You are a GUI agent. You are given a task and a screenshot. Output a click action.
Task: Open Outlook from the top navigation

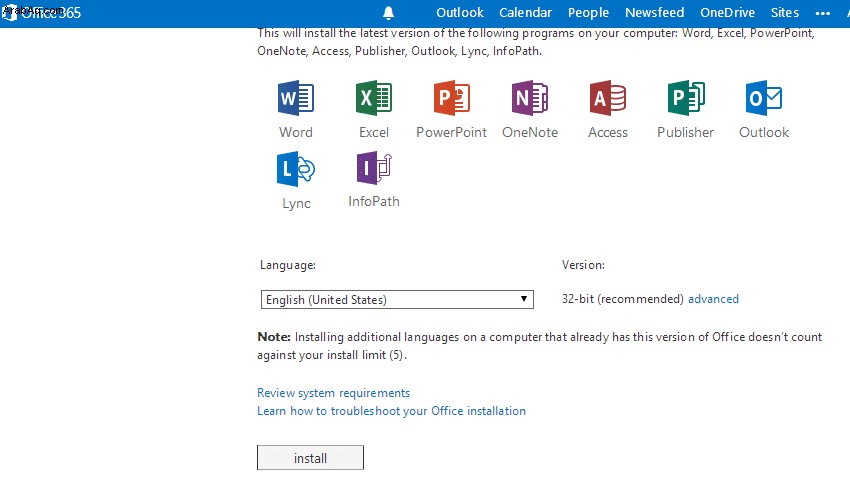coord(460,12)
